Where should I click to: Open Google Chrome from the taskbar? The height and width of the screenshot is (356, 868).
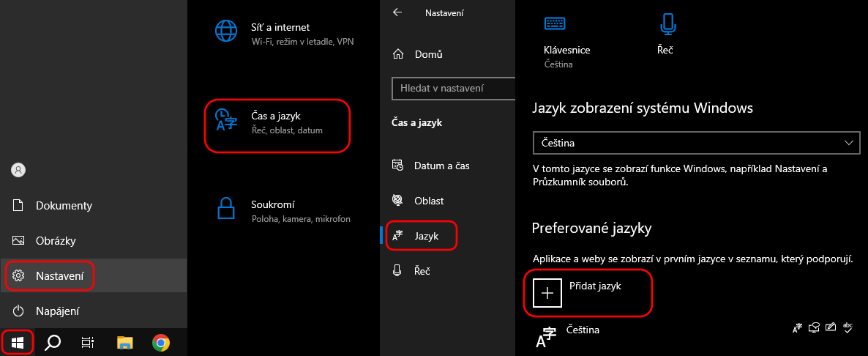coord(161,344)
